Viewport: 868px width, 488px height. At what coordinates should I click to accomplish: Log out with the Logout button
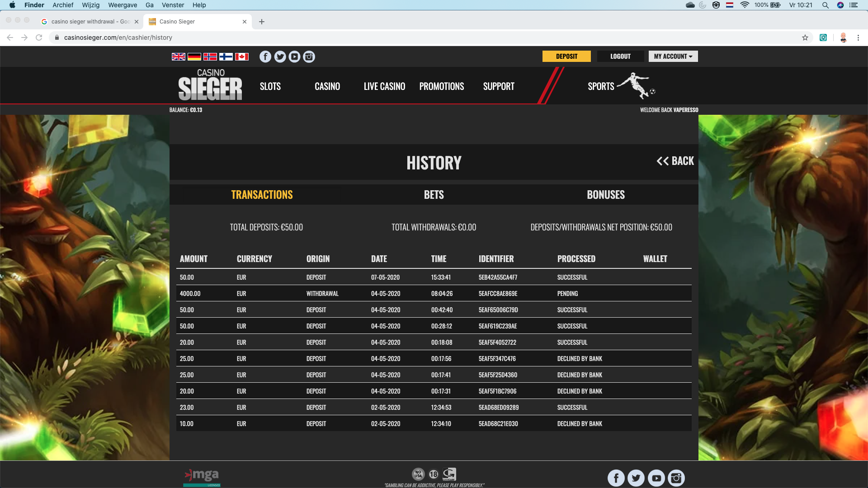(x=620, y=56)
